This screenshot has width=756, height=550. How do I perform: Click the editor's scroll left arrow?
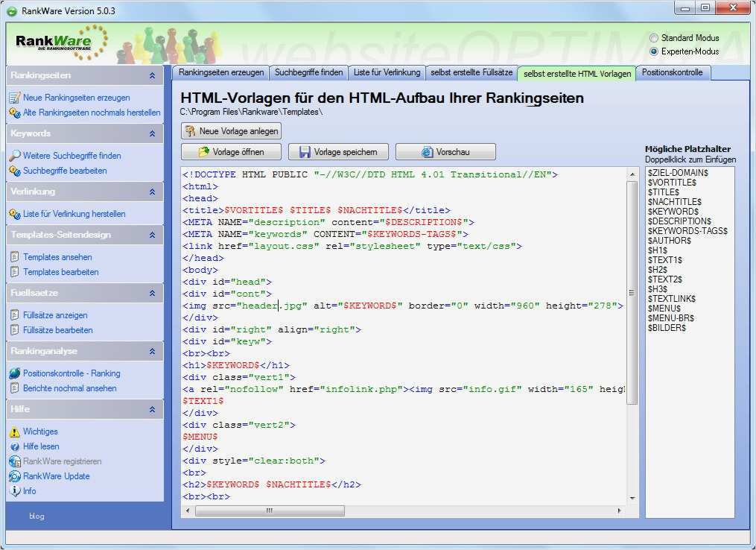[188, 511]
